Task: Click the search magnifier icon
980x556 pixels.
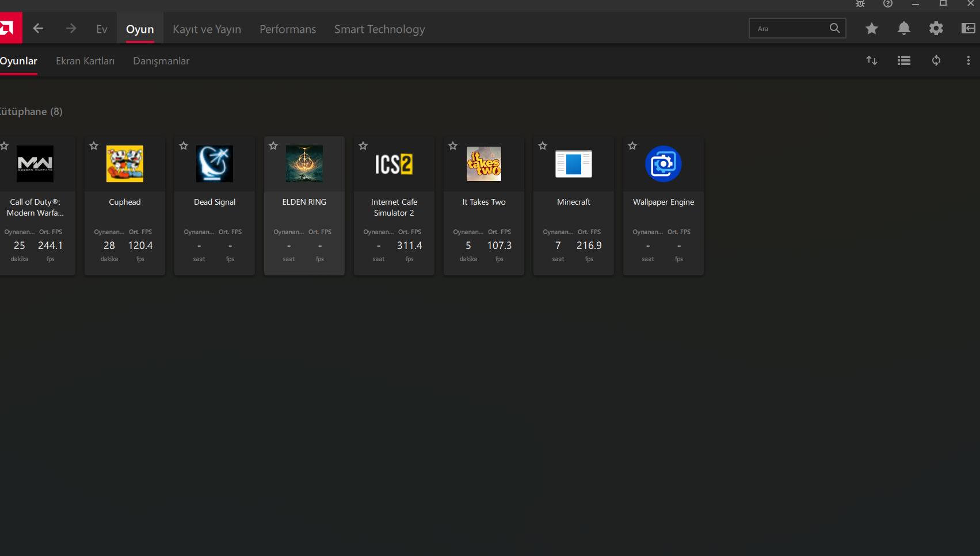Action: 834,28
